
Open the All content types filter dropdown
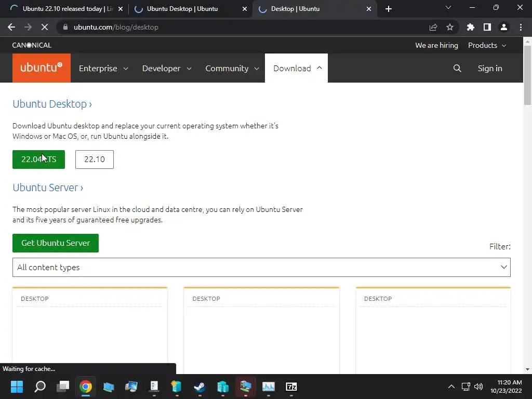(261, 268)
